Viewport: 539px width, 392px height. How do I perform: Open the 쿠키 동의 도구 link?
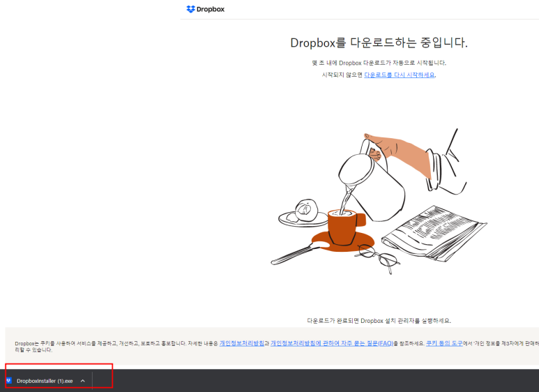(444, 343)
